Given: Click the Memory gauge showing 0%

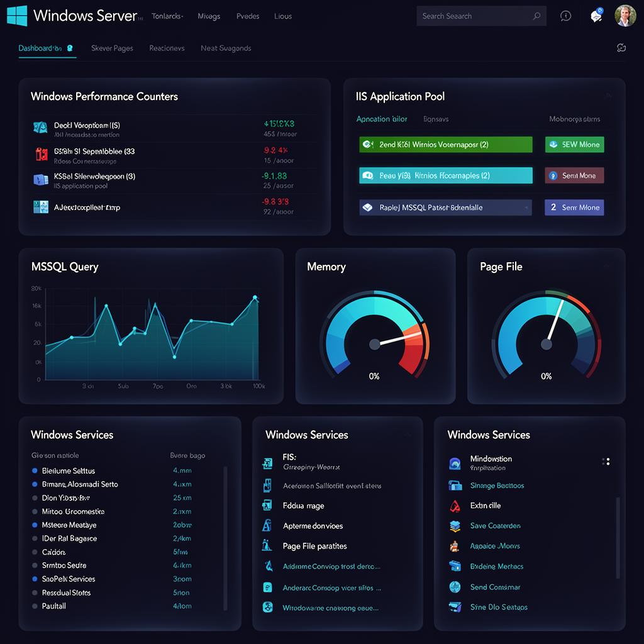Looking at the screenshot, I should [374, 343].
